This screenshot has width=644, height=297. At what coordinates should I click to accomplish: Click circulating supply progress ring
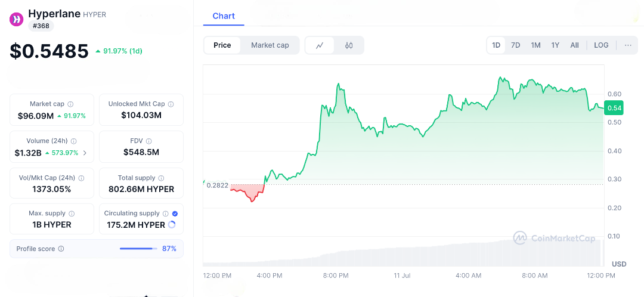[x=172, y=225]
